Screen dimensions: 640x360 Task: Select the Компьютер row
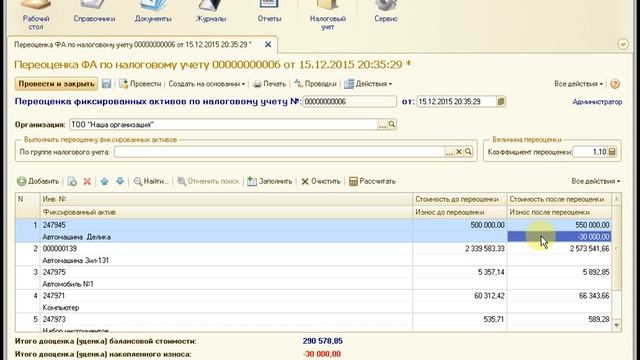226,308
